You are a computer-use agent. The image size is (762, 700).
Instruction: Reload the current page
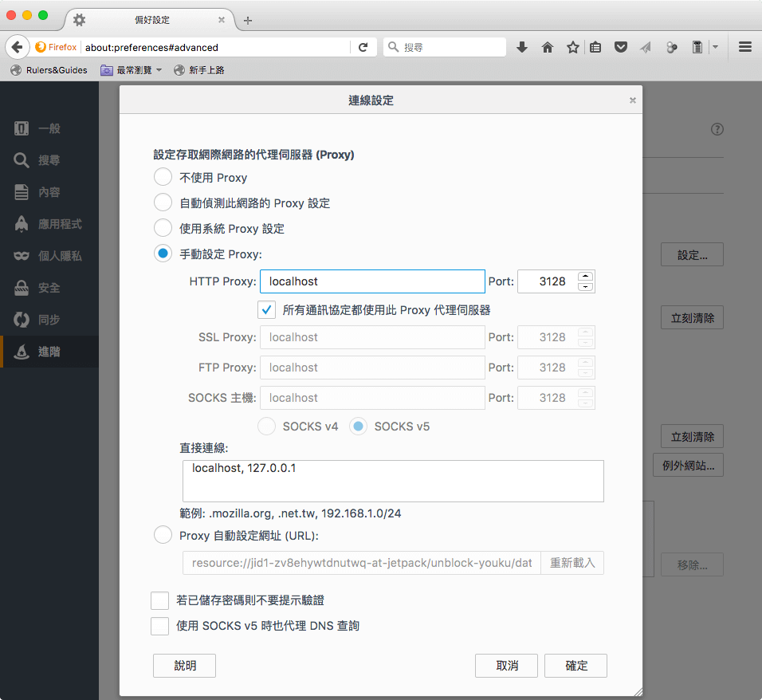click(364, 46)
